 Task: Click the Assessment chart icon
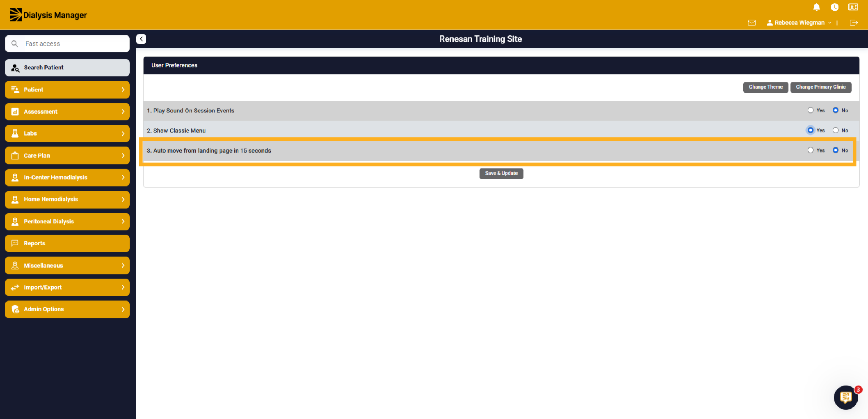pyautogui.click(x=15, y=112)
